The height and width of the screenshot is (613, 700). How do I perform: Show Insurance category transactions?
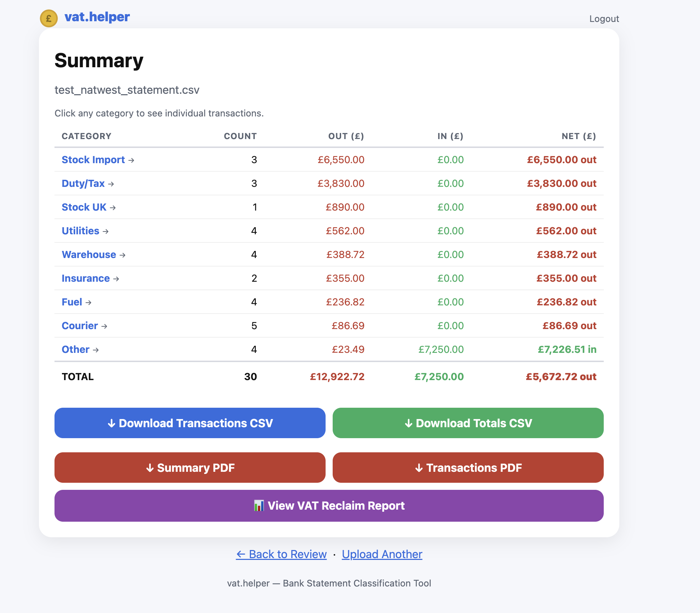click(86, 278)
